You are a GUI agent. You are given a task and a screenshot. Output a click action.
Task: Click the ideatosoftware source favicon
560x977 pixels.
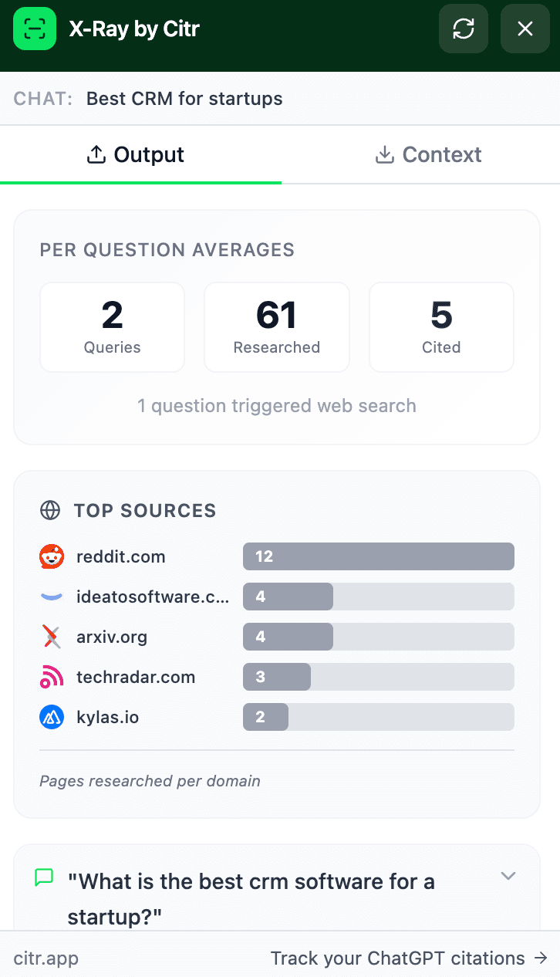click(x=52, y=597)
